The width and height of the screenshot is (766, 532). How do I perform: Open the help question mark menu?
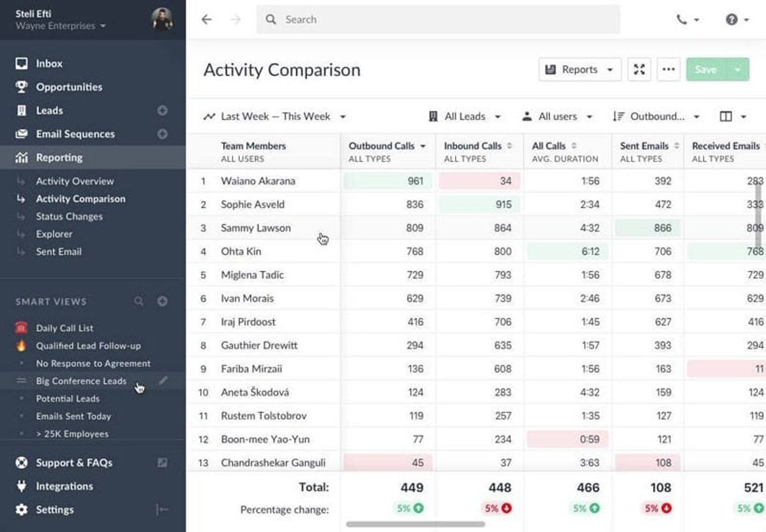(x=732, y=20)
